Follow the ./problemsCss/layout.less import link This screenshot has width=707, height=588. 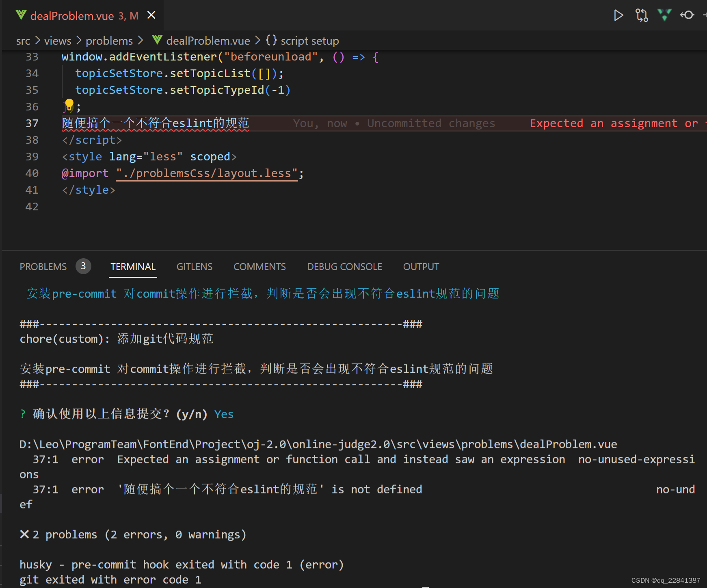207,173
